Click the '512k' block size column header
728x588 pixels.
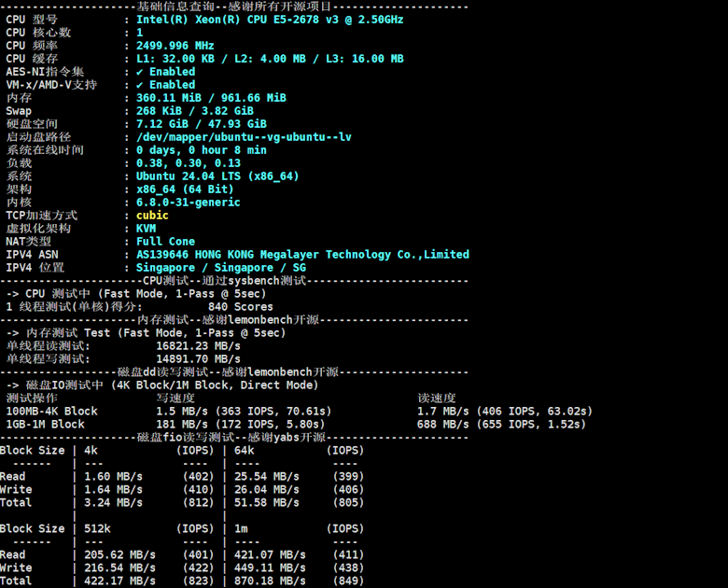tap(97, 529)
